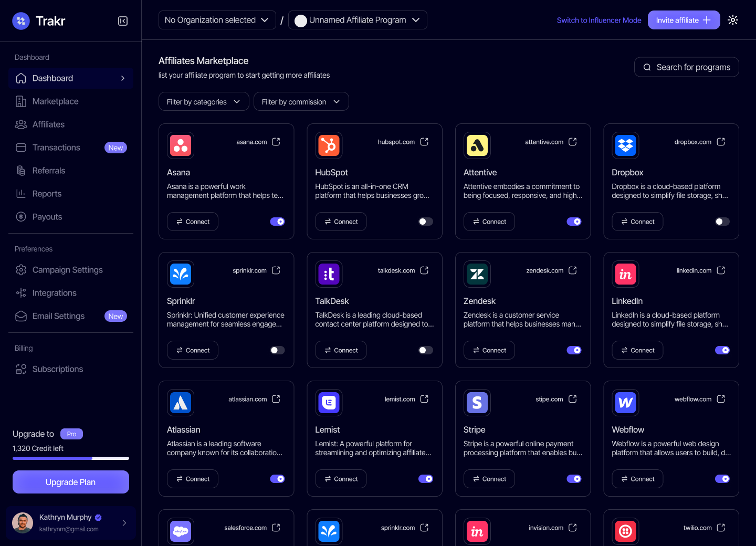This screenshot has height=546, width=756.
Task: Toggle light/dark theme sun icon
Action: click(733, 20)
